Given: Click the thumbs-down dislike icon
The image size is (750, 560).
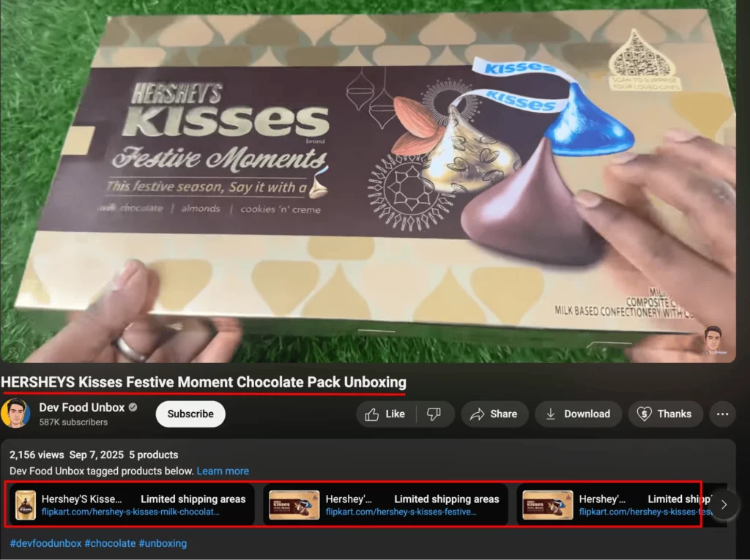Looking at the screenshot, I should click(x=434, y=414).
